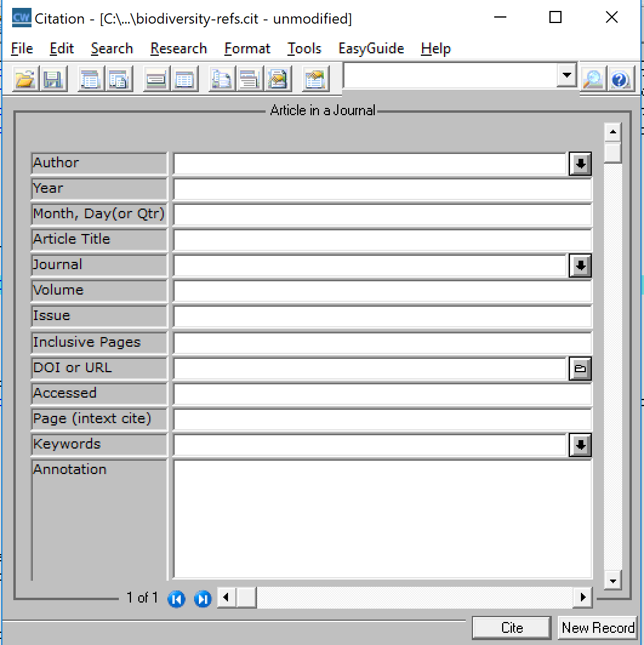
Task: Open the Format menu
Action: (247, 48)
